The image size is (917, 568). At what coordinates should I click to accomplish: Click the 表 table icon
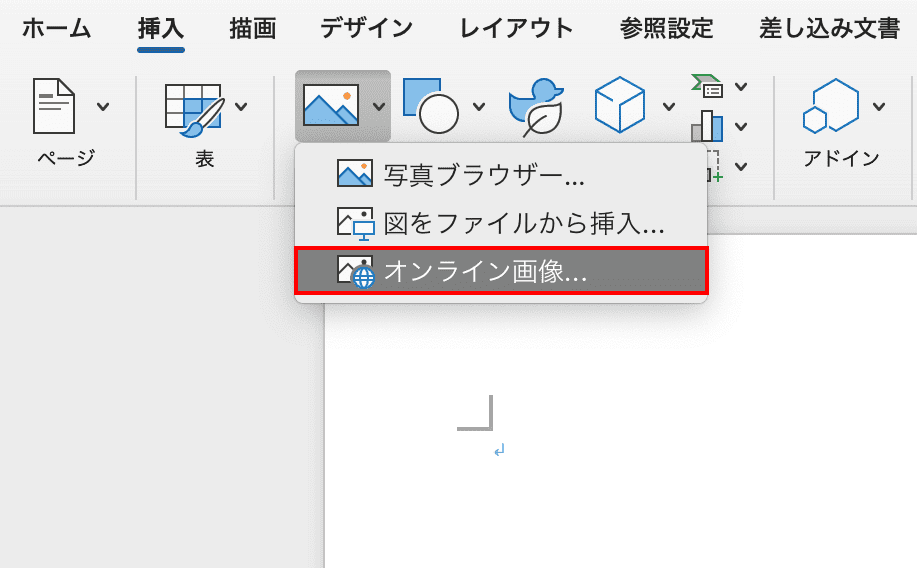point(195,110)
